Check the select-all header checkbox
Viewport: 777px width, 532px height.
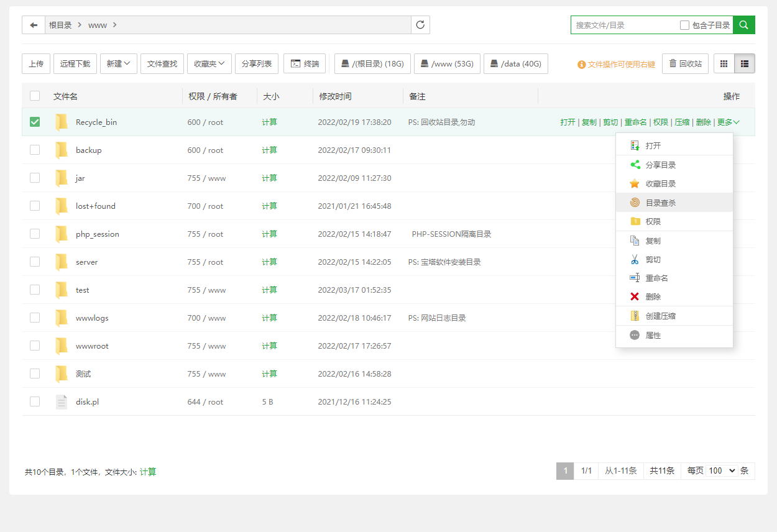35,96
